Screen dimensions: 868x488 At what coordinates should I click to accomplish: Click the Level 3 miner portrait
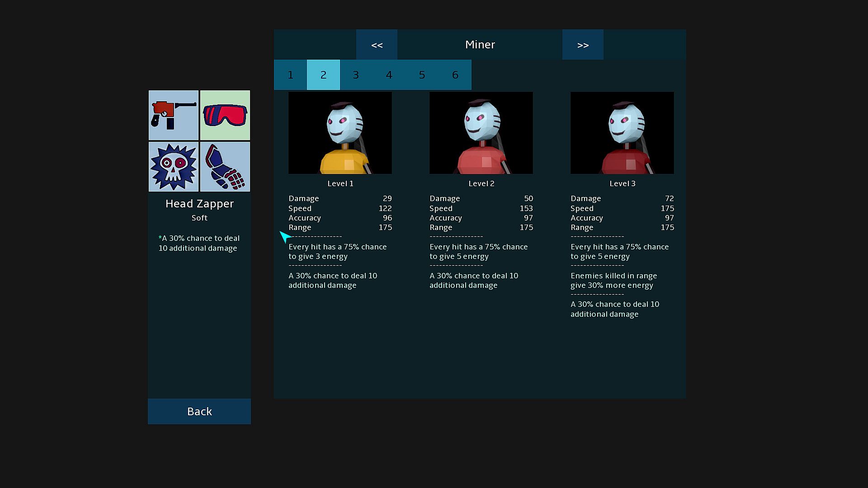click(x=622, y=133)
